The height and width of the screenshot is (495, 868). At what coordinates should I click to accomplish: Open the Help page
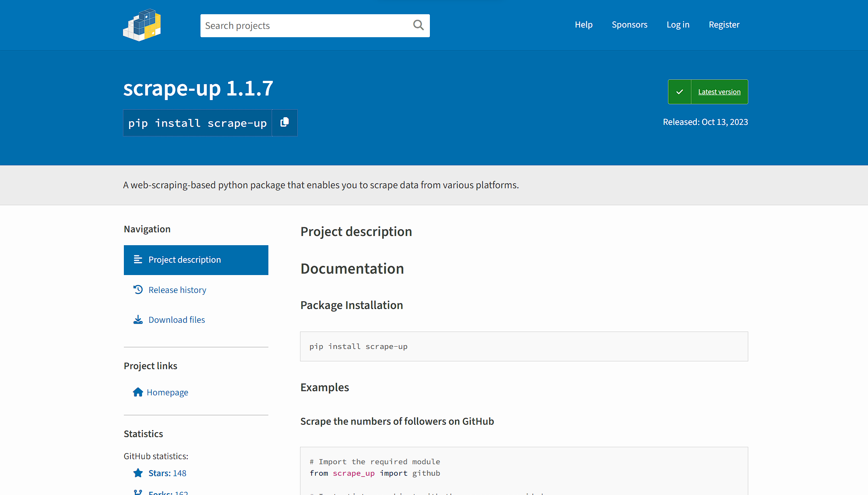coord(584,25)
